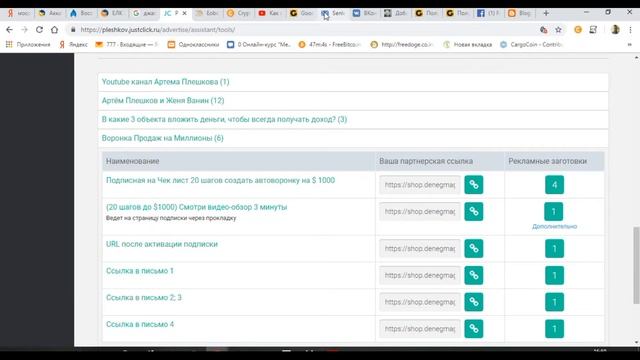Open 4 ad templates for Подписная на Чек лист
Screen dimensions: 640x360
tap(554, 184)
